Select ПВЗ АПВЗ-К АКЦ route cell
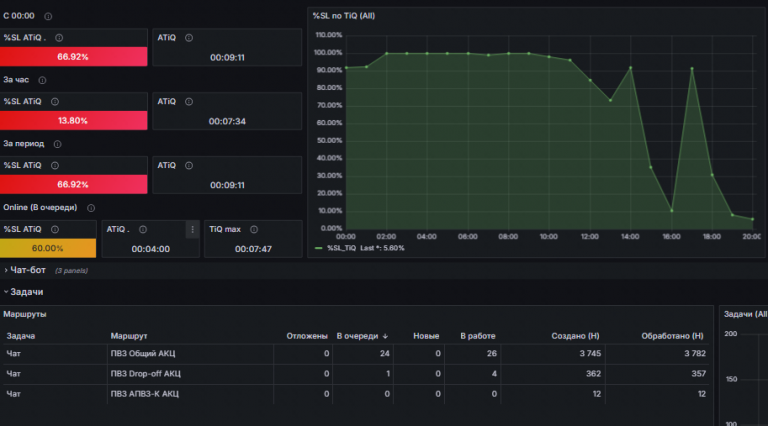This screenshot has height=426, width=768. click(x=144, y=394)
